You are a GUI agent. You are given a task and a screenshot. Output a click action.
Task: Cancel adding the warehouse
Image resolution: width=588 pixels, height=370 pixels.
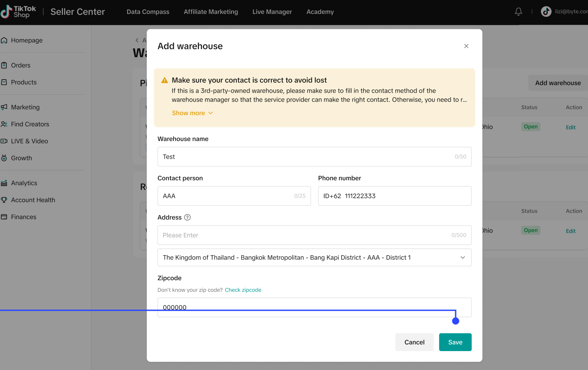[x=414, y=342]
